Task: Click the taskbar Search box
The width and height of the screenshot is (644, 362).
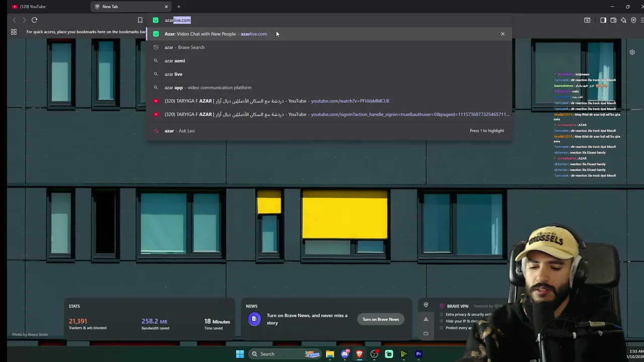Action: click(x=284, y=354)
